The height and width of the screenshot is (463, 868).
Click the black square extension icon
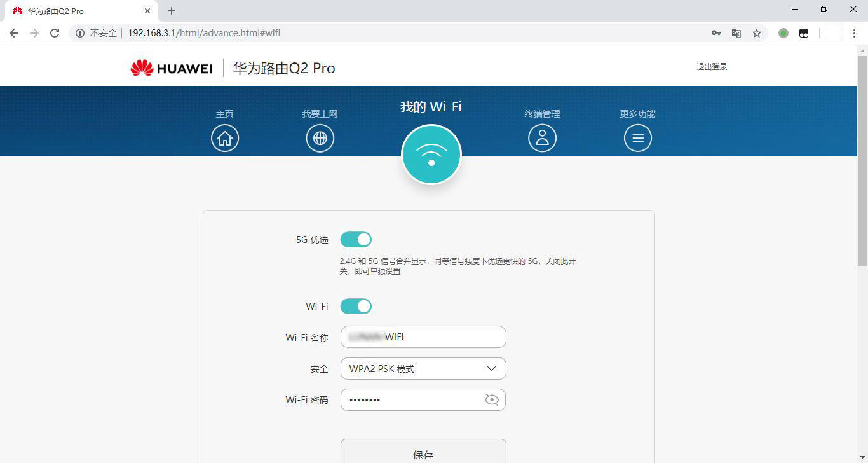[804, 33]
